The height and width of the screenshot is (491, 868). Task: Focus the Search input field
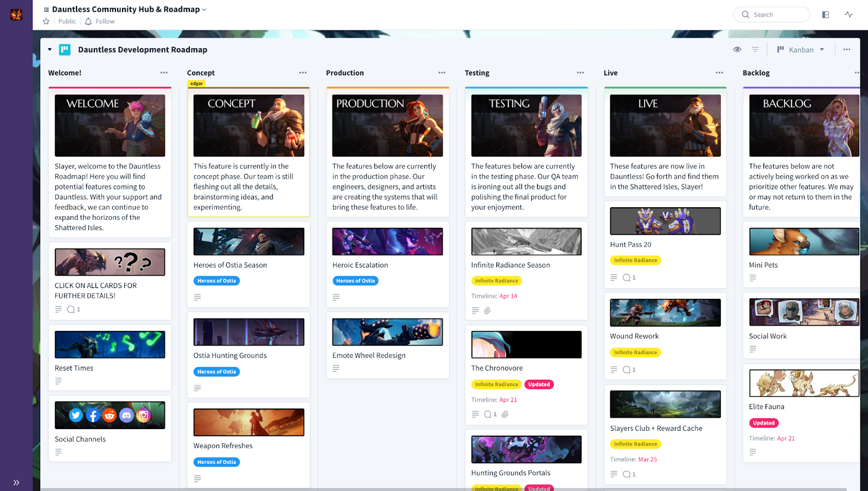coord(771,15)
